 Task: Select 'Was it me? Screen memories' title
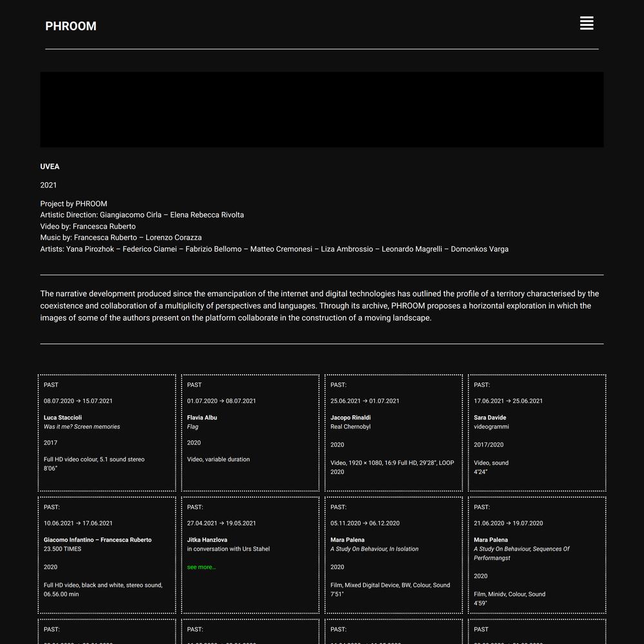82,427
